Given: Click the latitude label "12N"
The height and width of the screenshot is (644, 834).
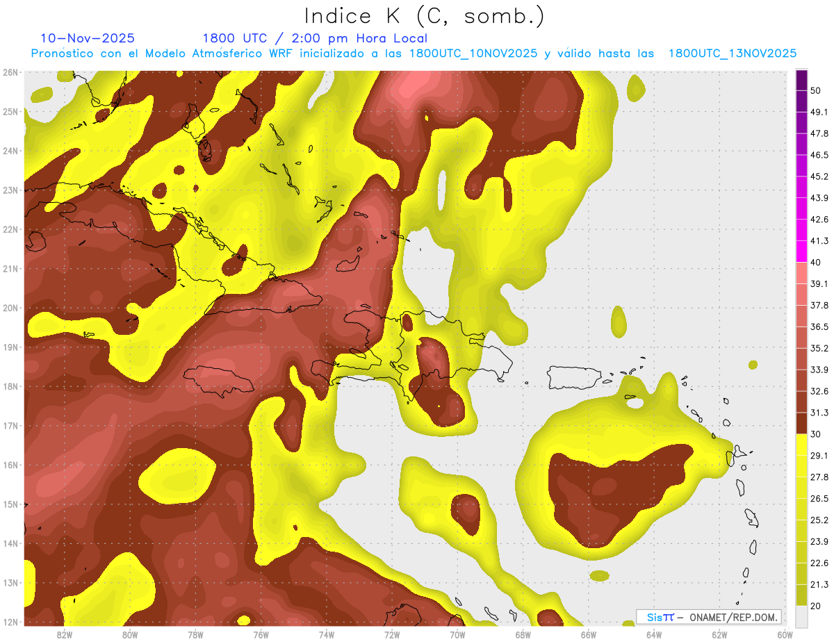Looking at the screenshot, I should point(10,622).
